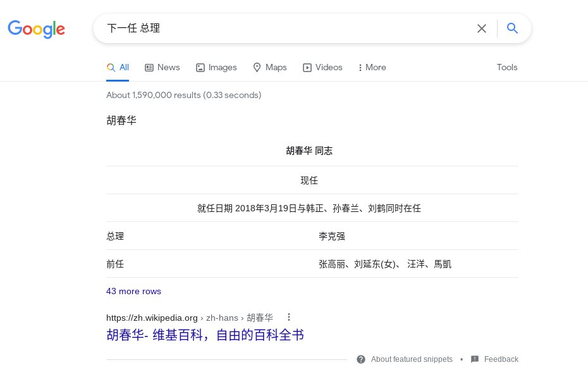Viewport: 588px width, 372px height.
Task: Open the three-dot menu beside the Wikipedia URL
Action: tap(289, 317)
